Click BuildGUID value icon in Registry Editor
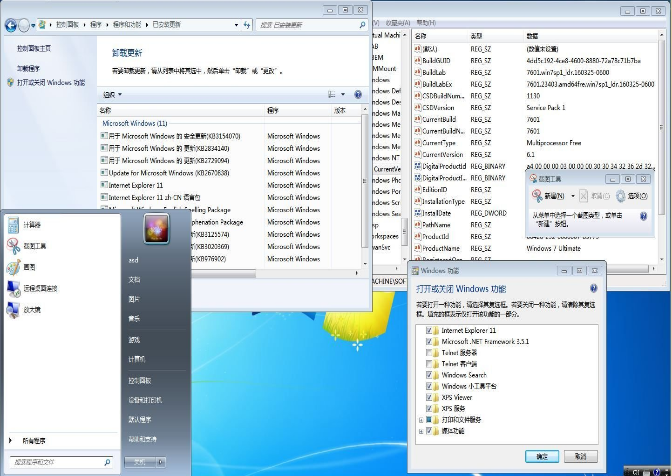 [x=417, y=60]
